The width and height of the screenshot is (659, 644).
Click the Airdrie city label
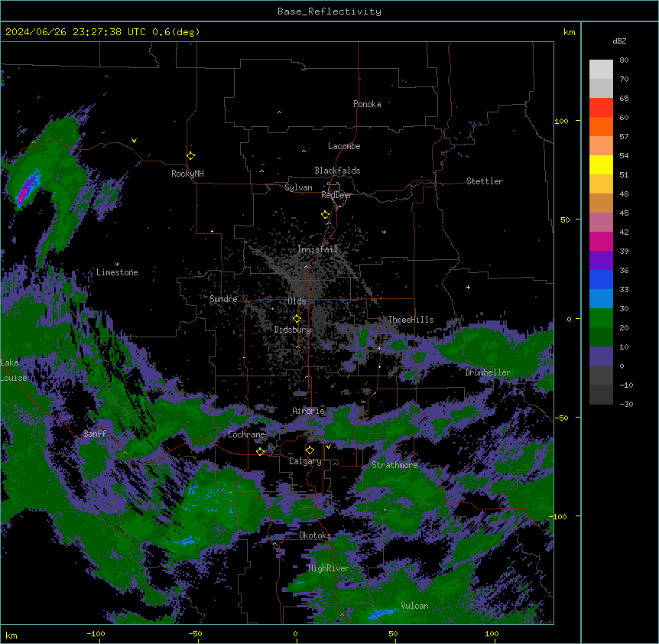click(309, 411)
